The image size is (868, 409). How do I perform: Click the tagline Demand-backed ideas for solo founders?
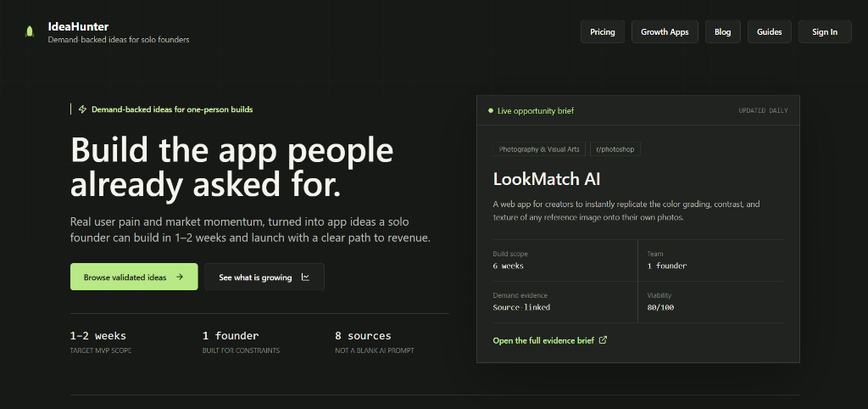119,40
